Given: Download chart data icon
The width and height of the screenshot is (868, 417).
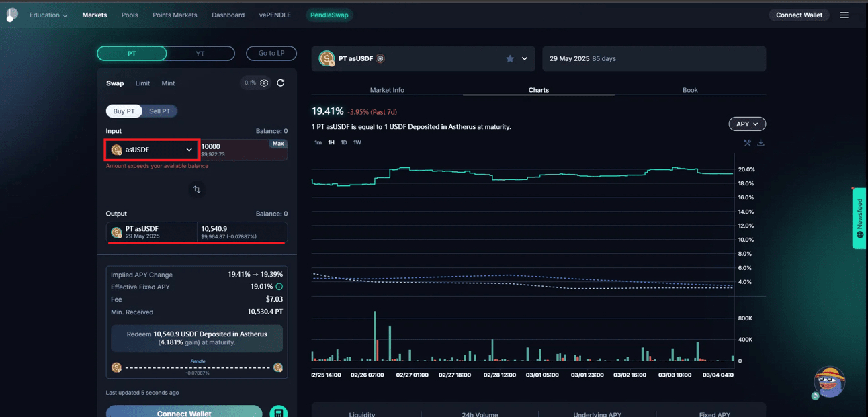Looking at the screenshot, I should coord(761,143).
